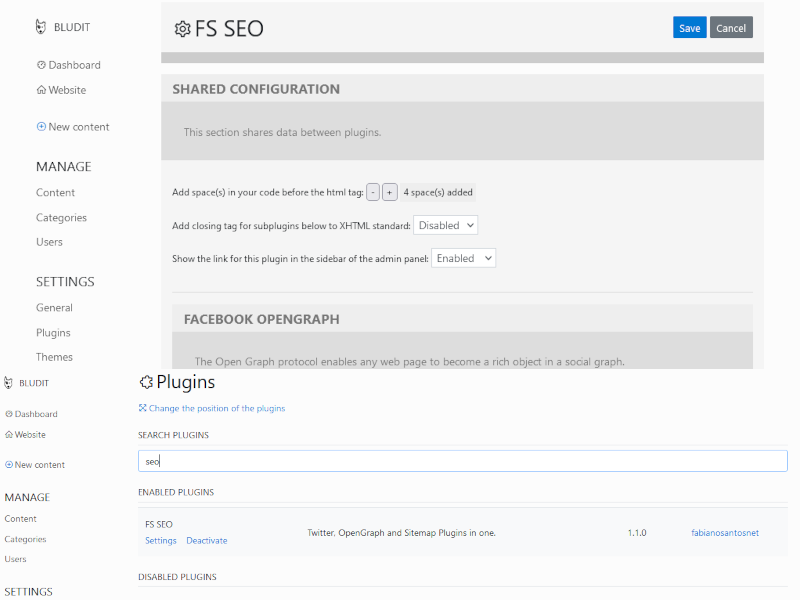The width and height of the screenshot is (800, 600).
Task: Go to Themes in the sidebar
Action: 54,357
